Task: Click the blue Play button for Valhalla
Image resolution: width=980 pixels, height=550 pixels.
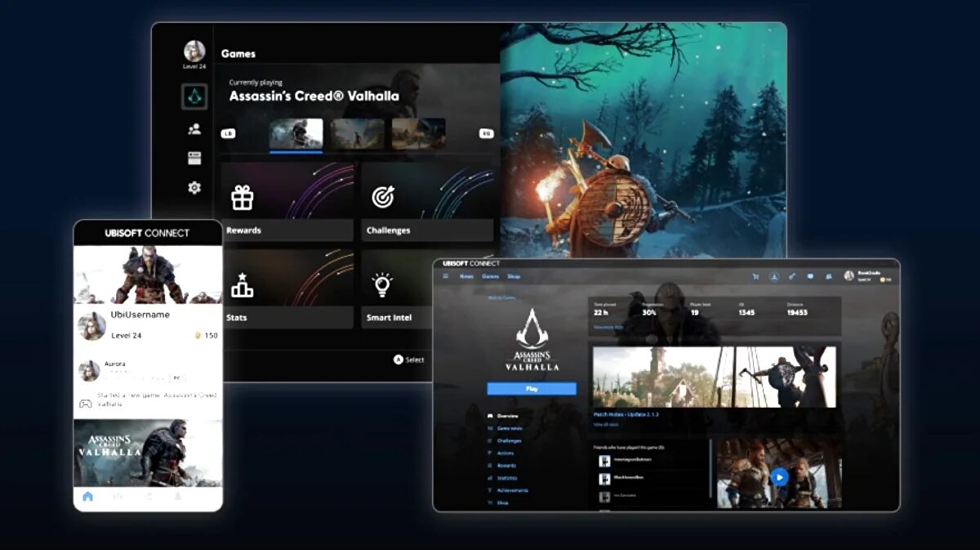Action: pyautogui.click(x=532, y=388)
